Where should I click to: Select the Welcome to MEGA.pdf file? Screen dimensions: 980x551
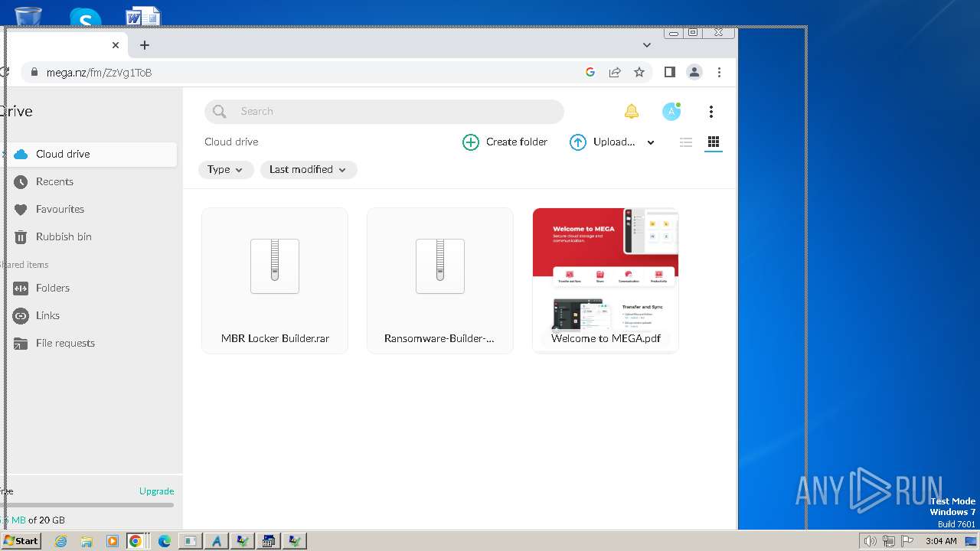point(606,281)
